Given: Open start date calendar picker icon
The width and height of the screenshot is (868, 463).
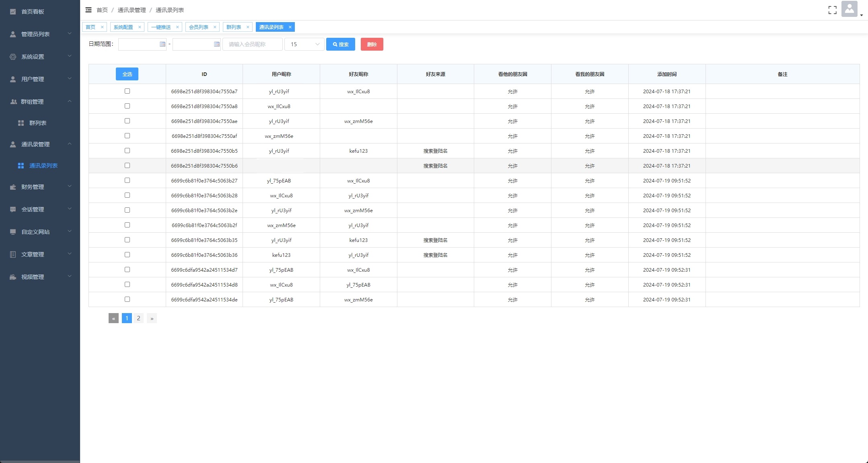Looking at the screenshot, I should tap(162, 44).
